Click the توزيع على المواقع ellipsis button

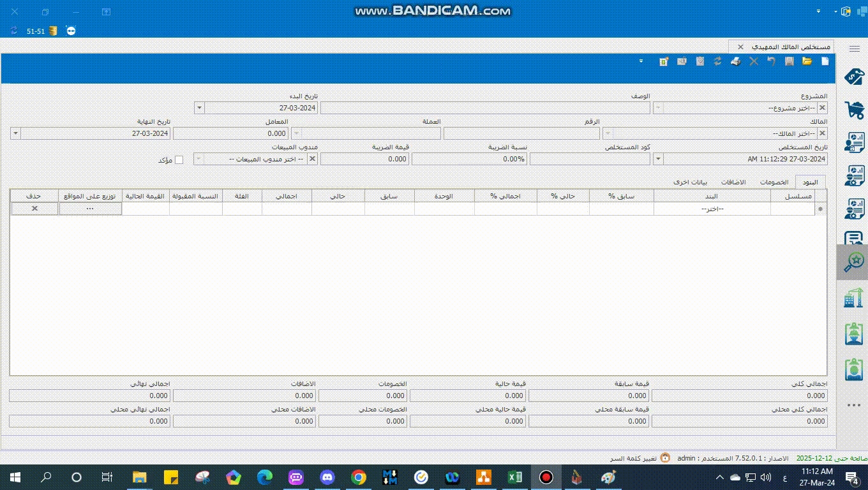click(x=90, y=209)
